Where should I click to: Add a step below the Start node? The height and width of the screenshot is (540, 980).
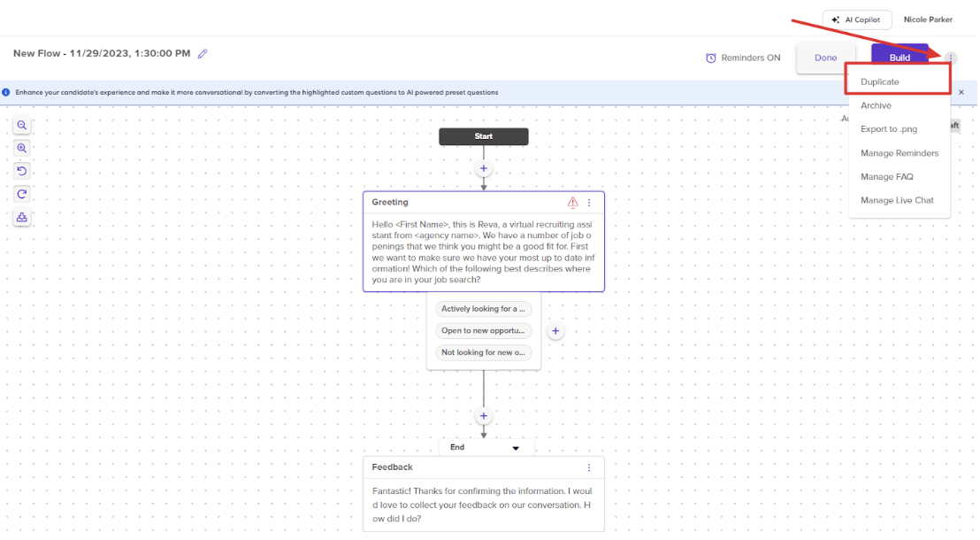[x=483, y=168]
